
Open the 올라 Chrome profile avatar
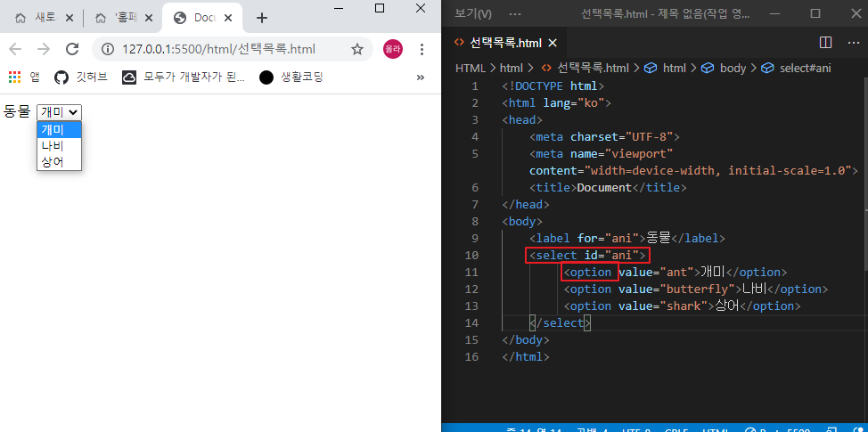(x=392, y=49)
